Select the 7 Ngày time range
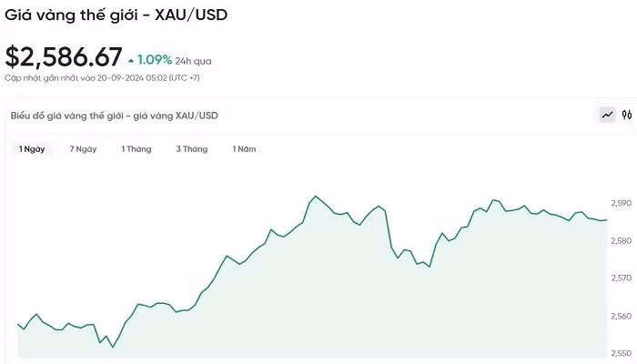This screenshot has width=637, height=364. coord(83,148)
